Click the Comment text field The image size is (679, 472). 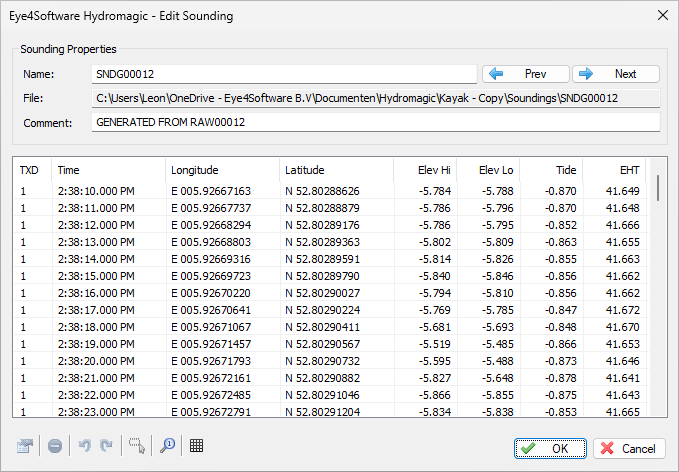(x=375, y=122)
